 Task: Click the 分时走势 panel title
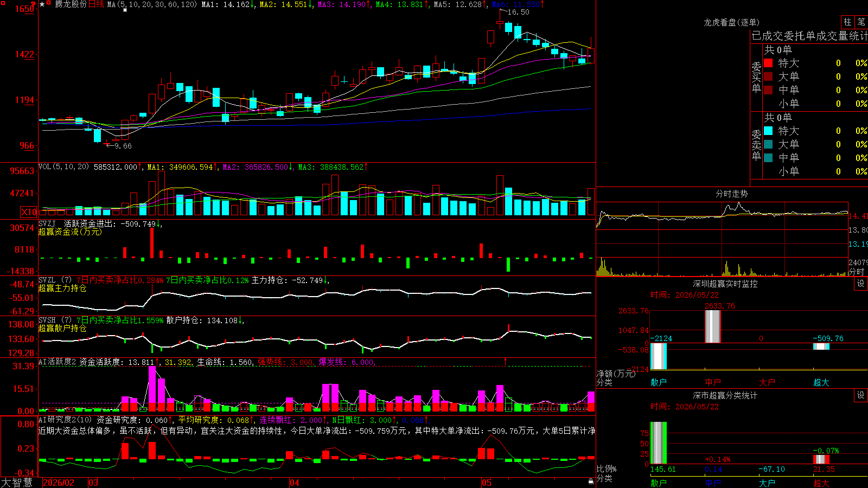[x=731, y=194]
